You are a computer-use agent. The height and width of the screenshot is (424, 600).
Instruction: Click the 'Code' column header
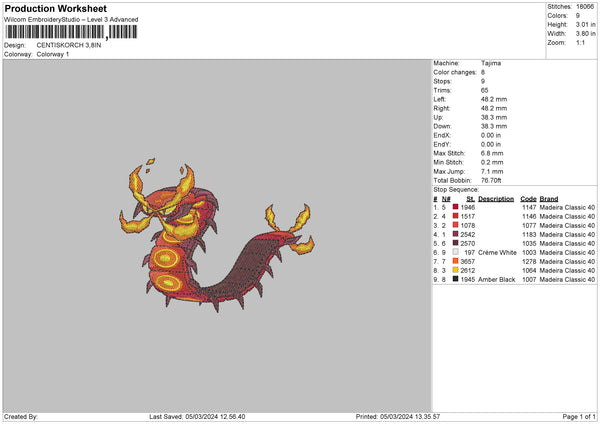click(528, 199)
